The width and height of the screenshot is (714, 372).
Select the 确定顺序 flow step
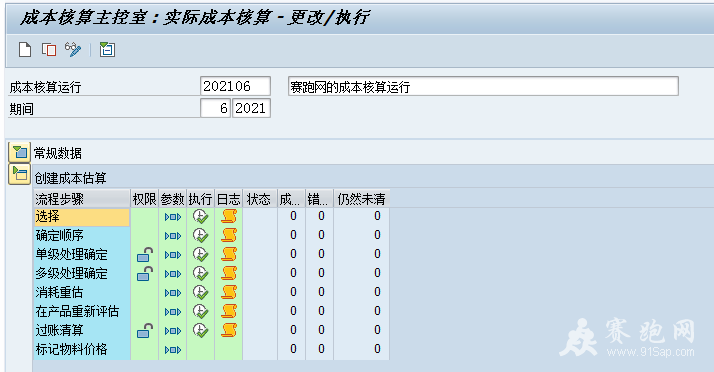click(82, 236)
